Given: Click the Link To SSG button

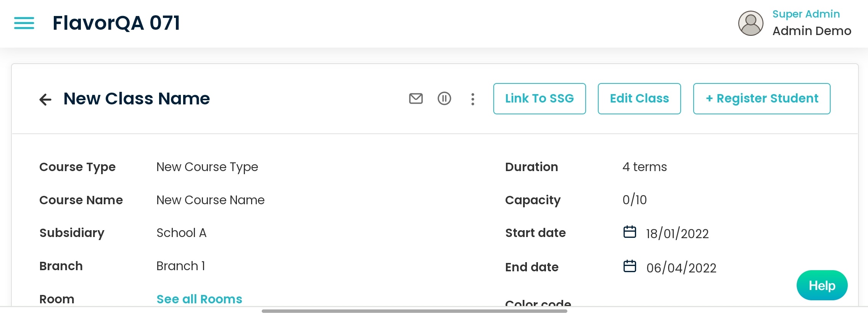Looking at the screenshot, I should [539, 99].
